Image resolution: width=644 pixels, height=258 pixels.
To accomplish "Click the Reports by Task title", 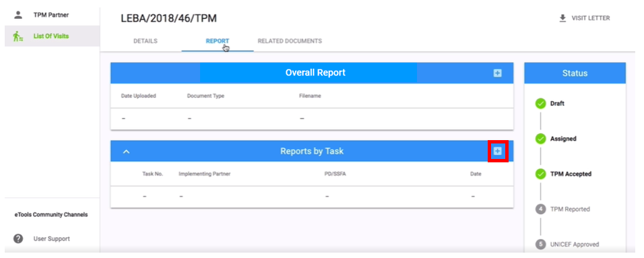I will click(312, 151).
